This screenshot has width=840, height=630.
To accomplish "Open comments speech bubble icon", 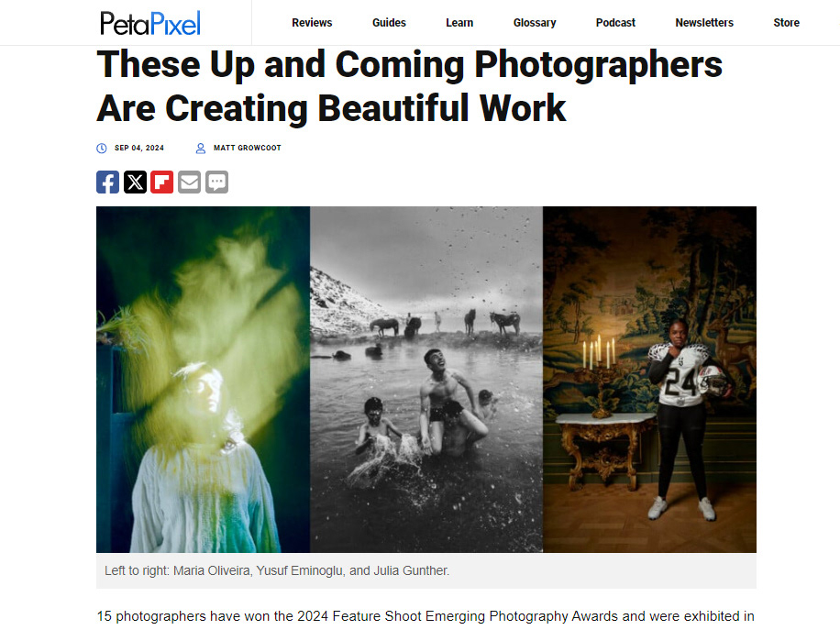I will click(x=217, y=182).
